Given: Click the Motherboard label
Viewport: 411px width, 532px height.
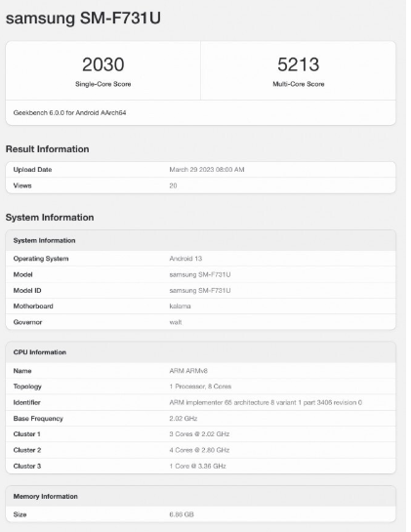Looking at the screenshot, I should (33, 307).
